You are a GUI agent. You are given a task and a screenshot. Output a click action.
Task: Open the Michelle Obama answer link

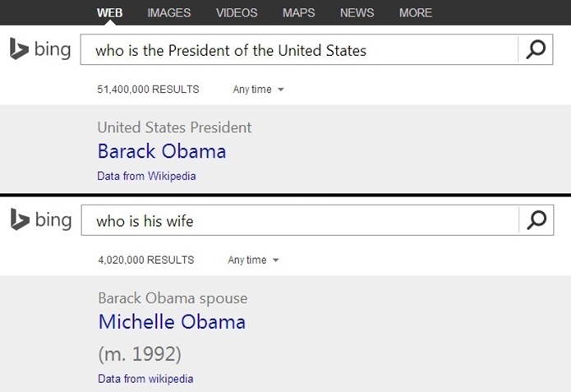pyautogui.click(x=172, y=321)
